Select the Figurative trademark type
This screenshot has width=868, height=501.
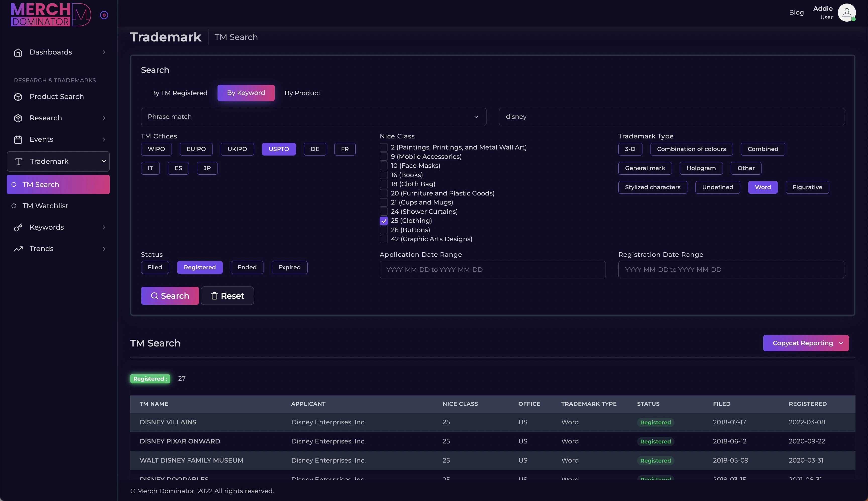(x=807, y=187)
